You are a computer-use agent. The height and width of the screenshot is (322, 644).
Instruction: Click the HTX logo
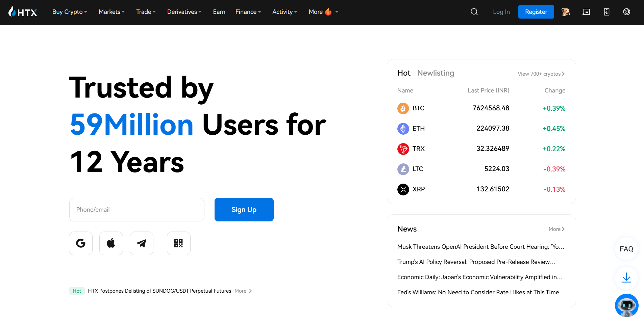tap(23, 12)
